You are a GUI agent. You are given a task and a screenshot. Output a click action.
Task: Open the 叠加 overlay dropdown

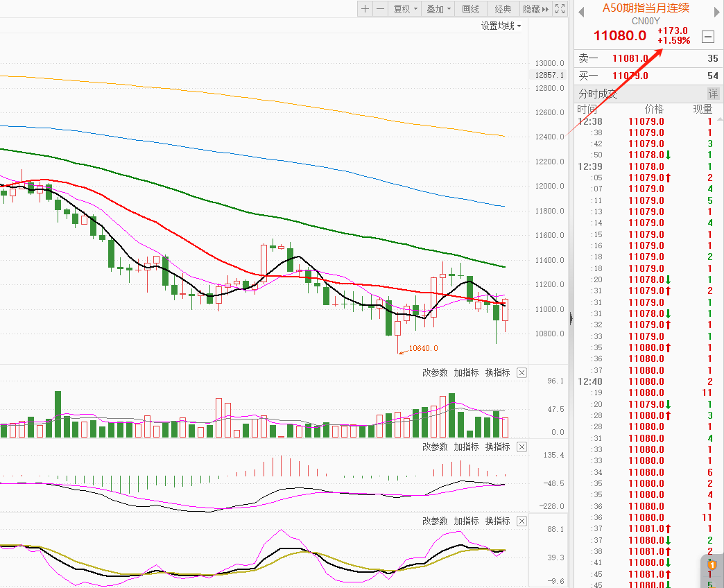point(438,9)
